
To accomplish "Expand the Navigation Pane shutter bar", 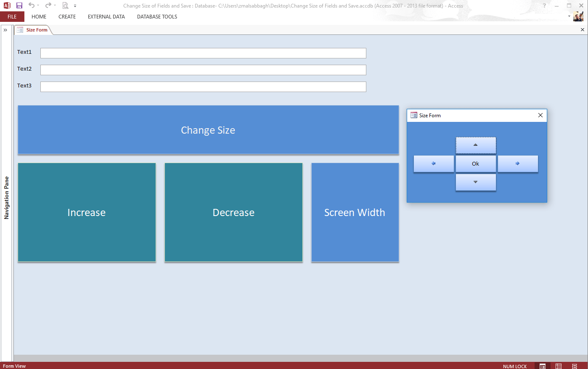I will tap(5, 30).
